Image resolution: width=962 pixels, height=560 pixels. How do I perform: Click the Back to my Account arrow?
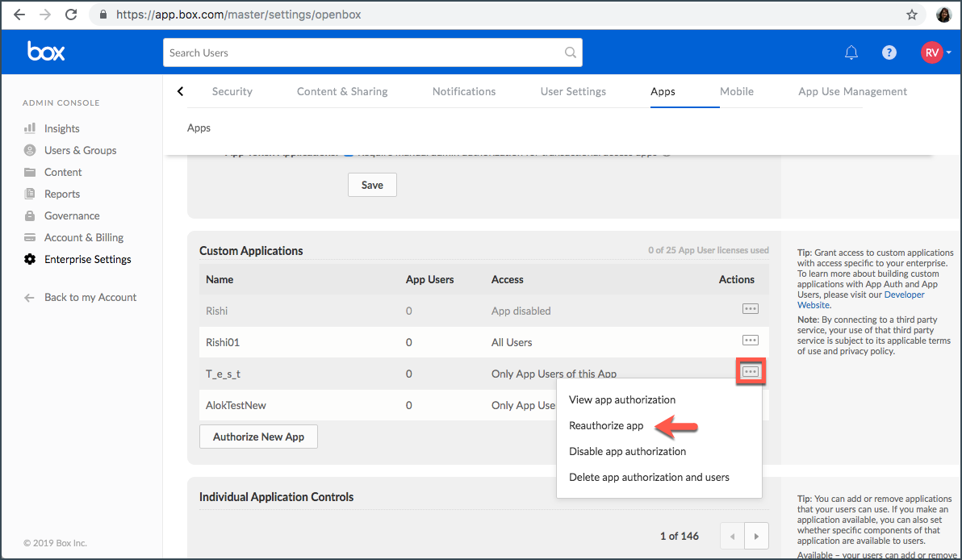point(29,298)
